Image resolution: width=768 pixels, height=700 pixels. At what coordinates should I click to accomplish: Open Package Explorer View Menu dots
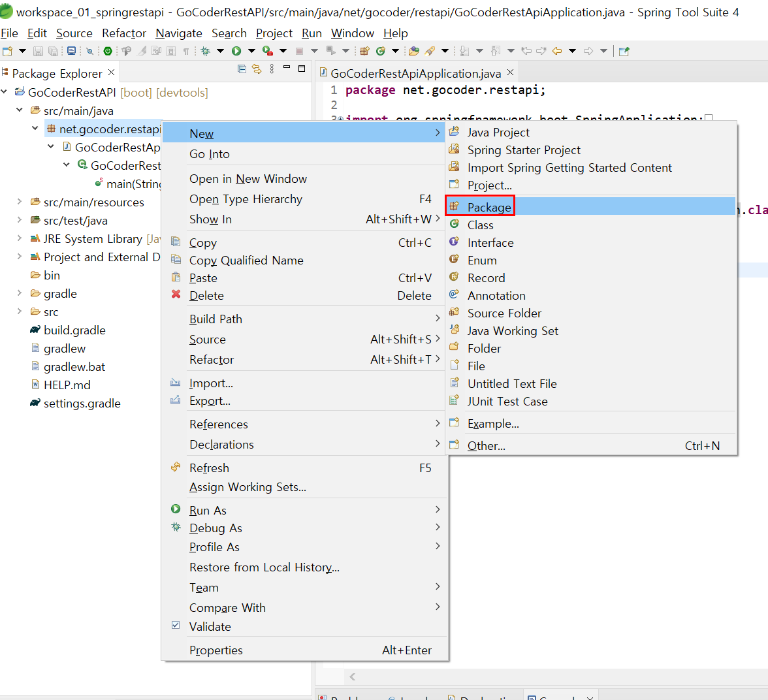[272, 69]
